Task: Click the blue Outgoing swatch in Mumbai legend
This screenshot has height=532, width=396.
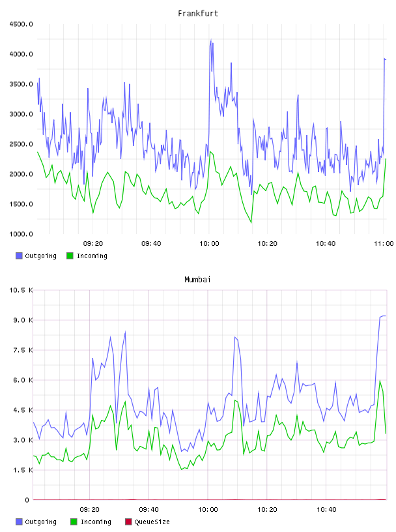Action: click(x=19, y=522)
